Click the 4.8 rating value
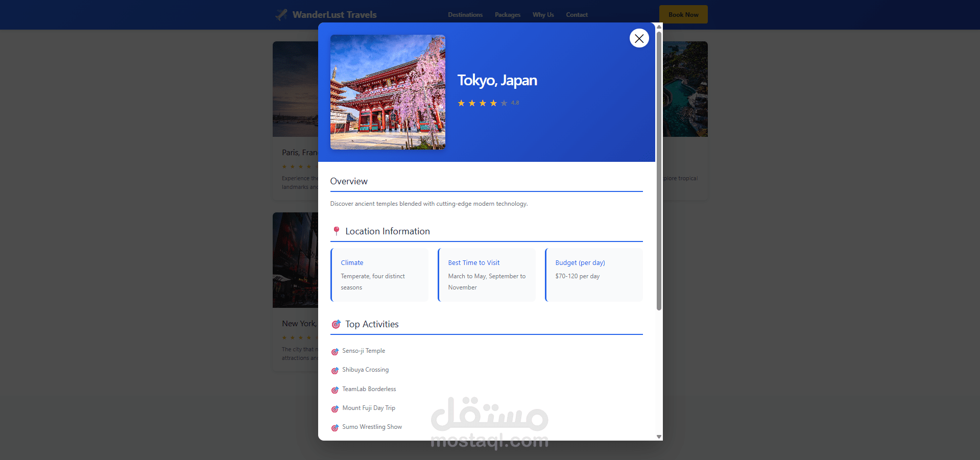The image size is (980, 460). point(515,103)
